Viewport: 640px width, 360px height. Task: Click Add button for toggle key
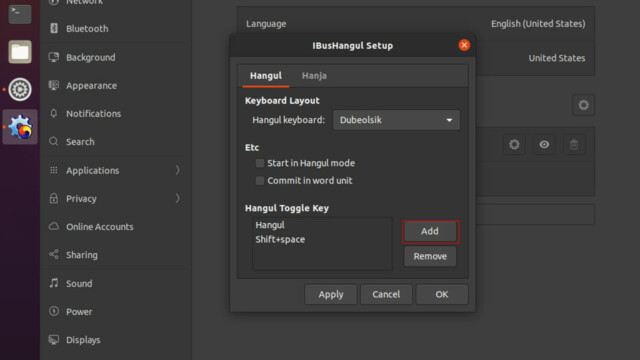pyautogui.click(x=430, y=231)
